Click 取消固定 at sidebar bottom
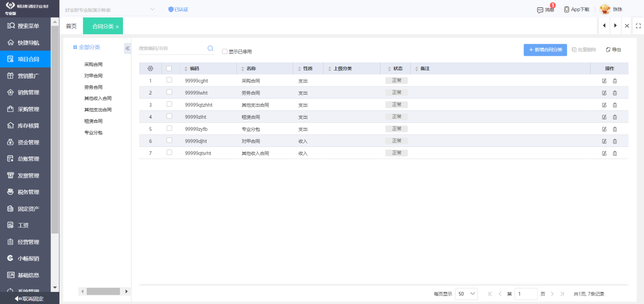This screenshot has width=644, height=304. click(x=29, y=298)
